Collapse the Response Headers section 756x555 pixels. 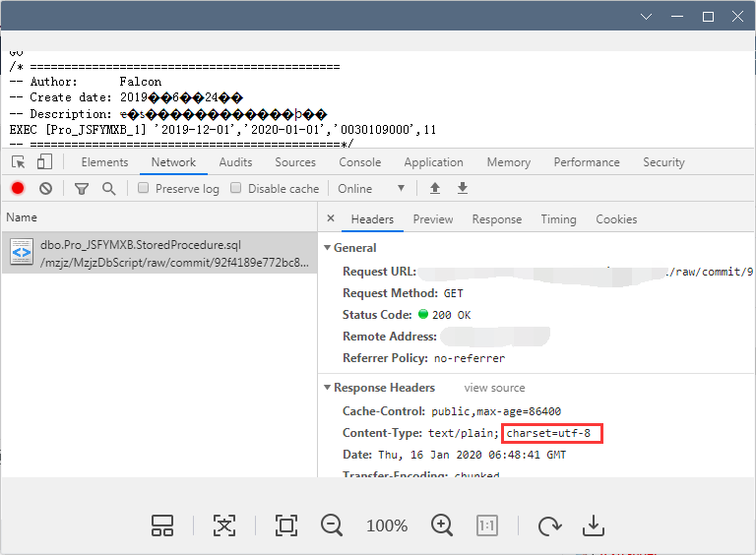click(328, 388)
